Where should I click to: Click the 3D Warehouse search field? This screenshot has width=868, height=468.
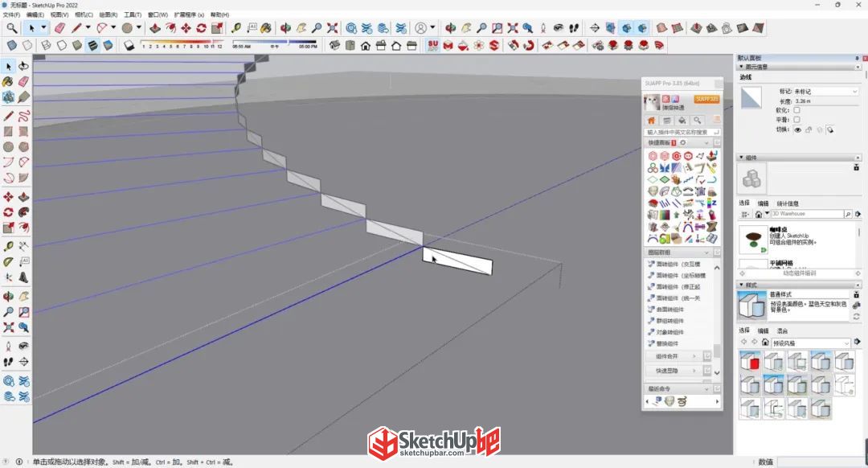[x=807, y=214]
